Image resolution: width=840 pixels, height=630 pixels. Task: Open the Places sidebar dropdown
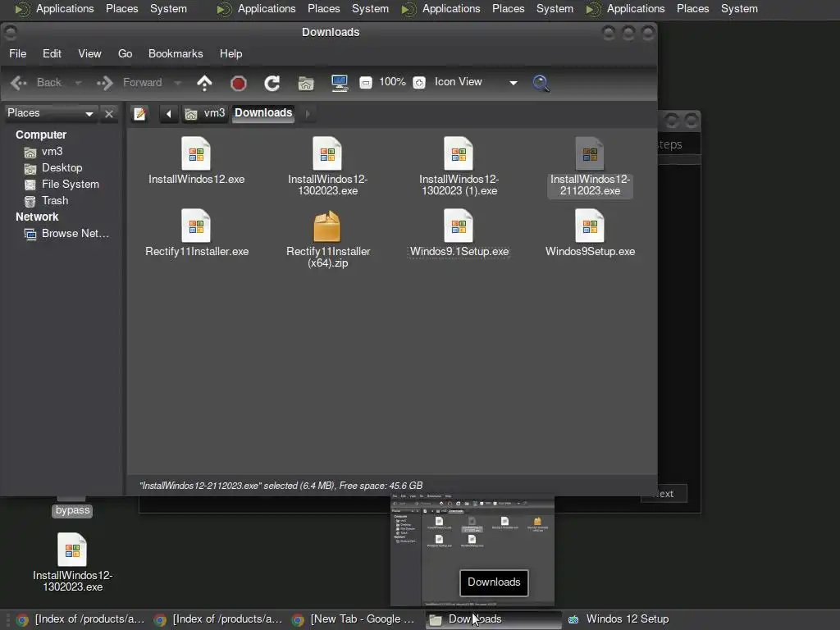pos(50,113)
